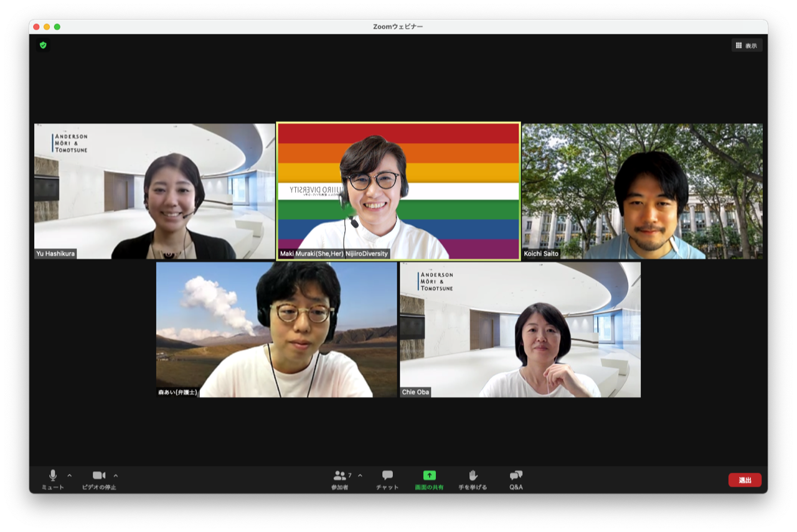Select Yu Hashikura's video tile
The width and height of the screenshot is (797, 532).
(154, 191)
